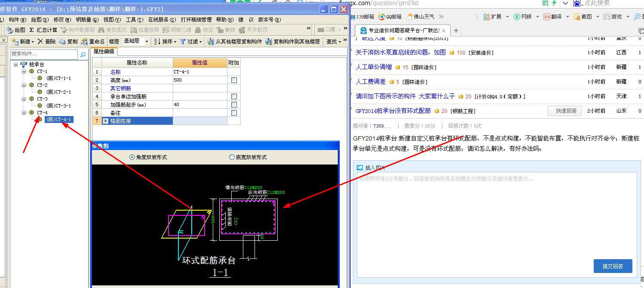This screenshot has width=644, height=288.
Task: Open a new browser tab with plus button
Action: [x=456, y=31]
